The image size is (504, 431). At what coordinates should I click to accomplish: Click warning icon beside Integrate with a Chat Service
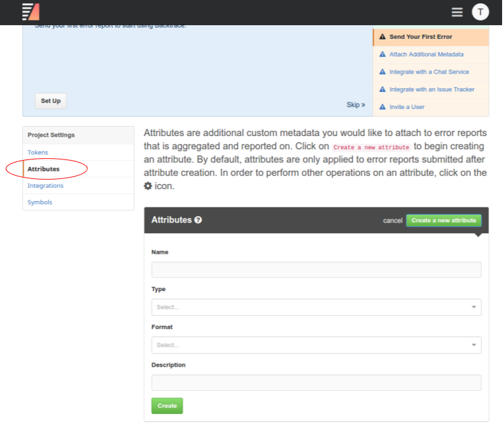tap(382, 72)
